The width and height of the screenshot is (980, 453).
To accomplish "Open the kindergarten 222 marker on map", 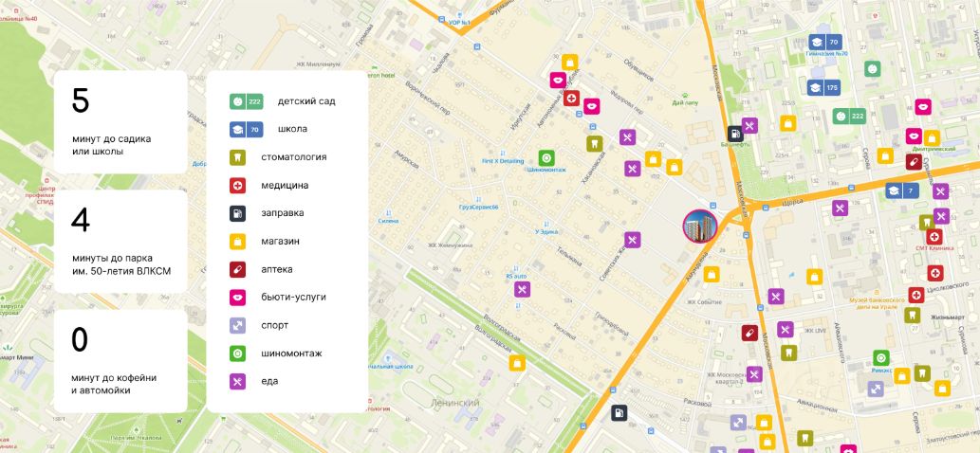I will pyautogui.click(x=849, y=116).
